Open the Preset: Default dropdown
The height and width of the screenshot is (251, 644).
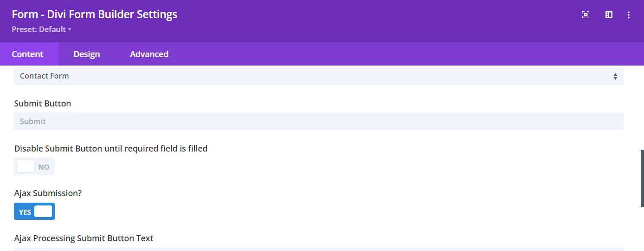(39, 29)
